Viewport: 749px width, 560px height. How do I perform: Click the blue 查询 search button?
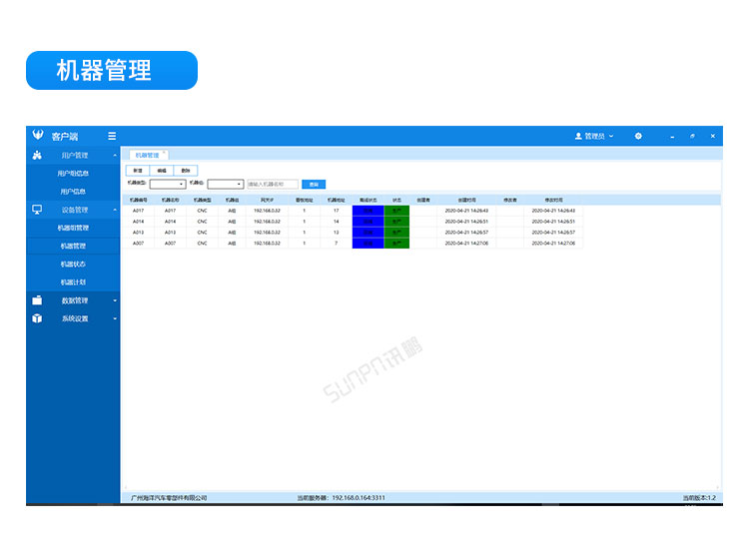click(x=314, y=184)
